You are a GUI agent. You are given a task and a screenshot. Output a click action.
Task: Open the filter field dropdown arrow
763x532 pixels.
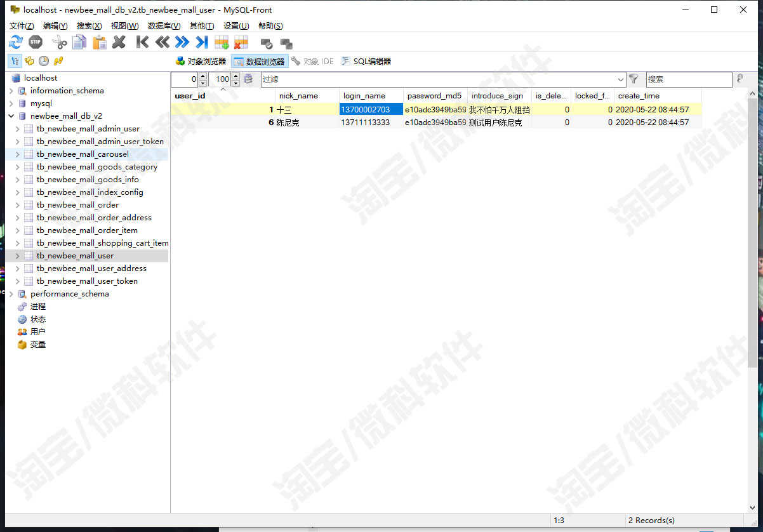point(621,79)
